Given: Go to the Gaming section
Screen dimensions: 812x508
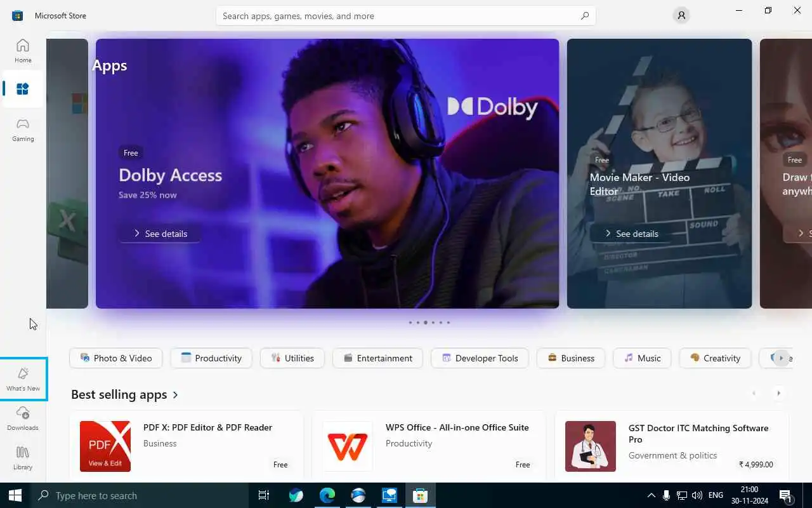Looking at the screenshot, I should 23,129.
